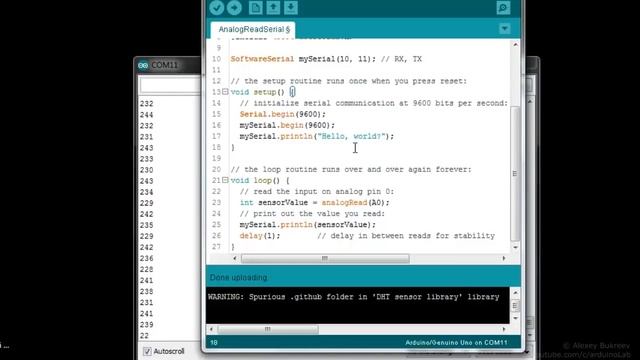
Task: Click the "Hello, world?" string
Action: tap(351, 136)
